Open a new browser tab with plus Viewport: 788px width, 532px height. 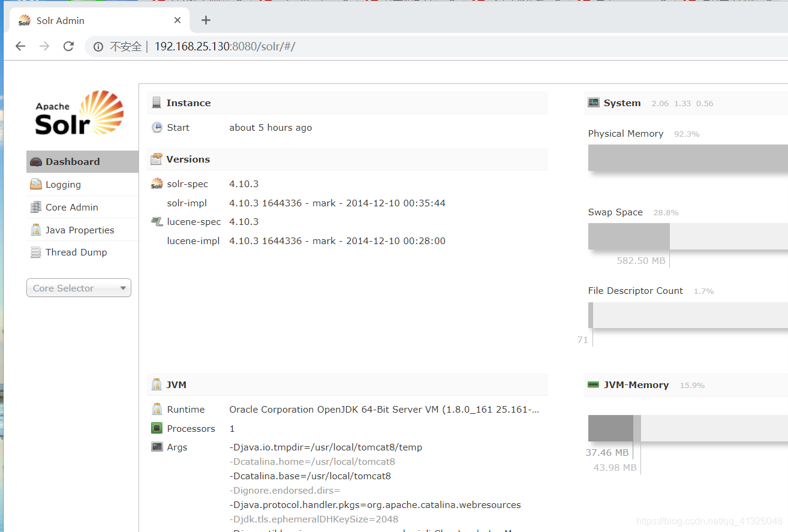coord(206,20)
